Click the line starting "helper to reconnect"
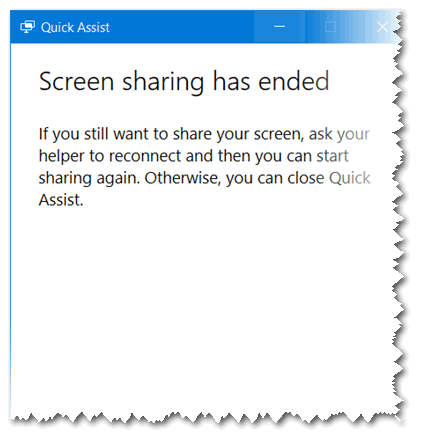Image resolution: width=421 pixels, height=440 pixels. coord(194,156)
